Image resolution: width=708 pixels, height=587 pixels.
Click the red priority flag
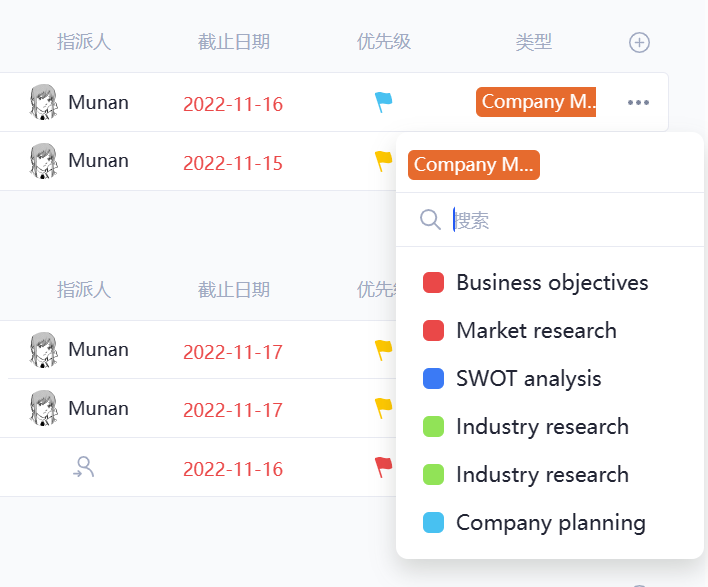point(383,467)
